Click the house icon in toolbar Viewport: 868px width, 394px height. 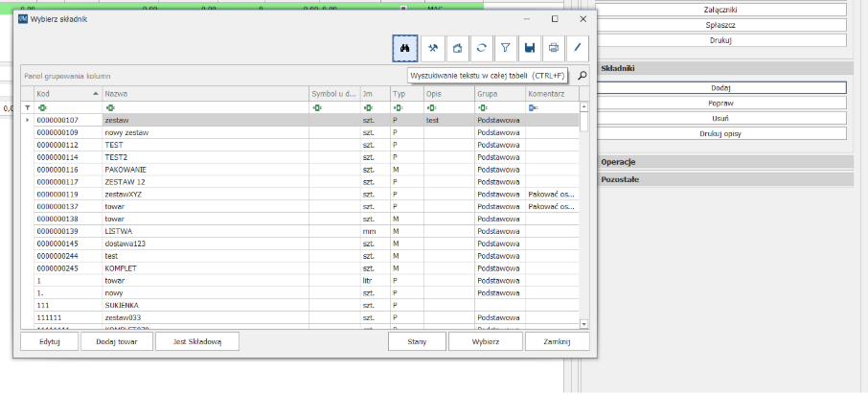point(457,48)
